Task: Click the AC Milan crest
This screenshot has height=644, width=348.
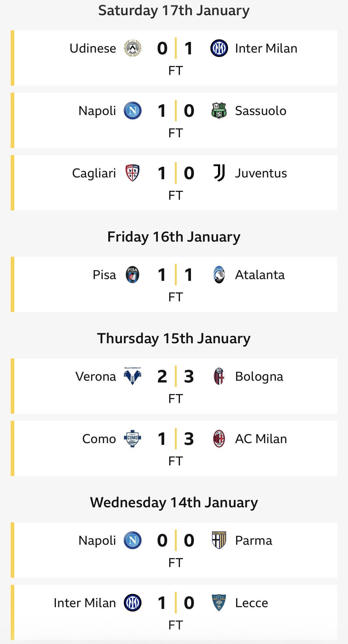Action: click(x=219, y=439)
